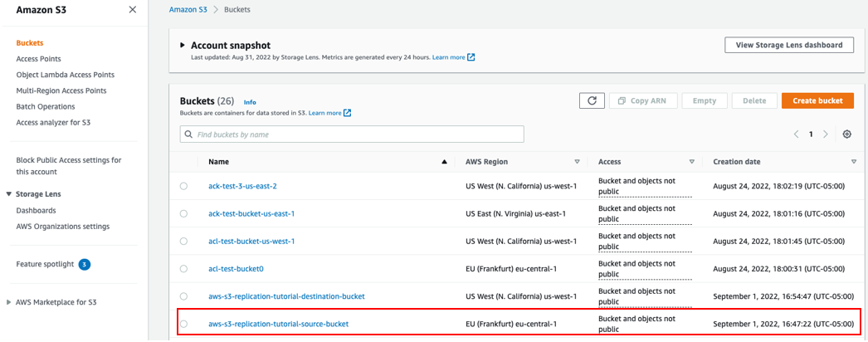Select radio for ack-test-3-us-east-2
This screenshot has height=342, width=868.
click(183, 187)
